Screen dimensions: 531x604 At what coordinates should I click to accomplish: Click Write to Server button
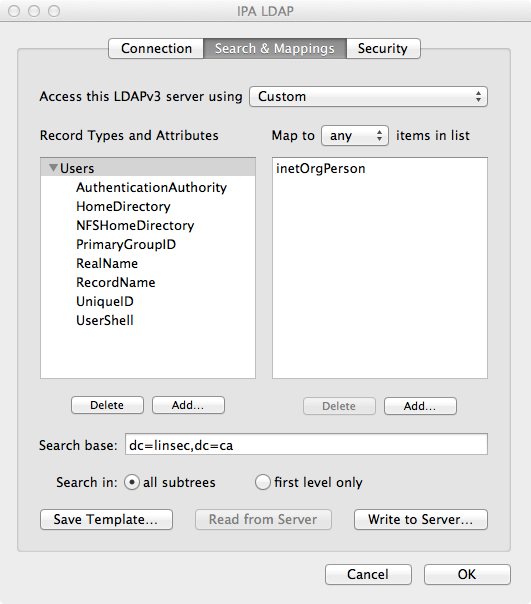tap(421, 520)
